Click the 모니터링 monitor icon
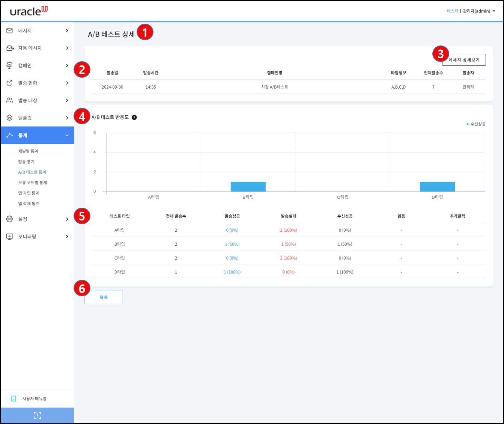504x424 pixels. (10, 237)
